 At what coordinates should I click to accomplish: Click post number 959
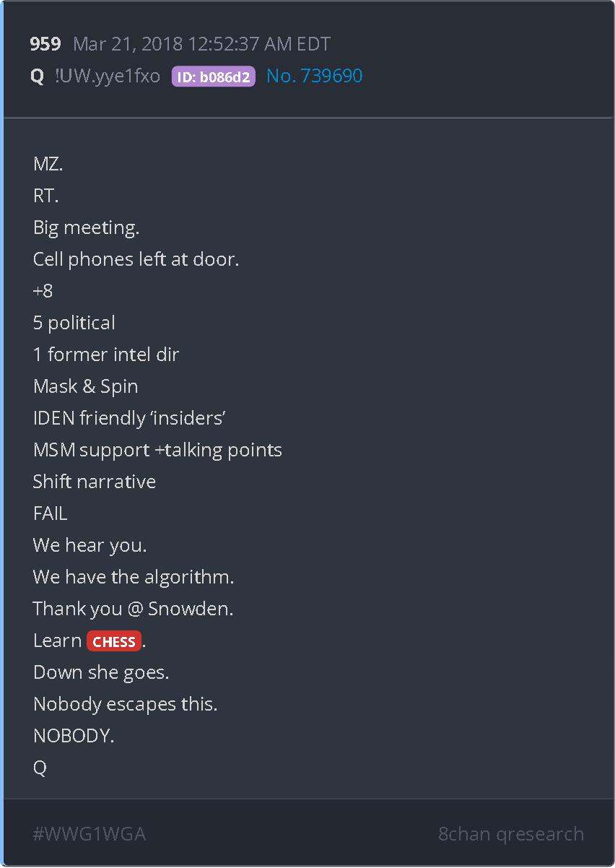click(45, 44)
